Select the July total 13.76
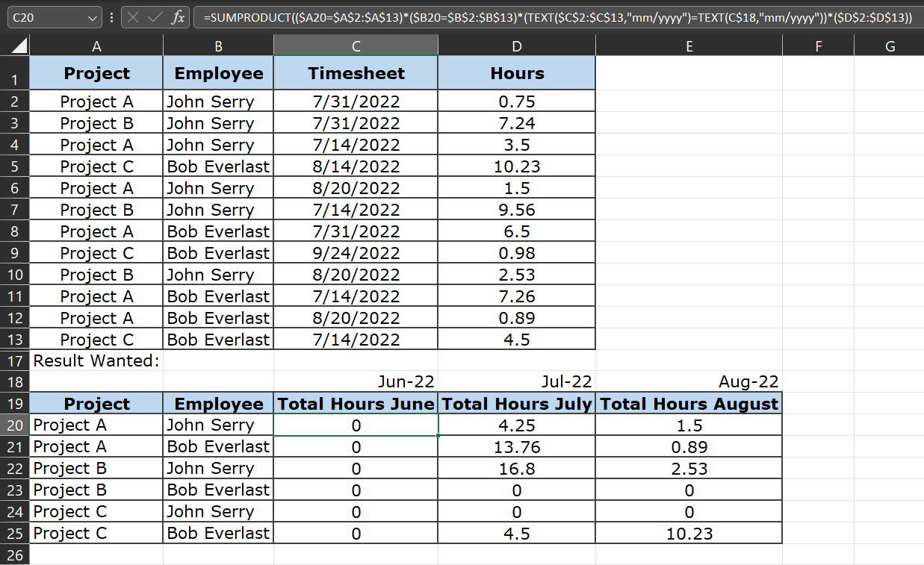 coord(517,446)
